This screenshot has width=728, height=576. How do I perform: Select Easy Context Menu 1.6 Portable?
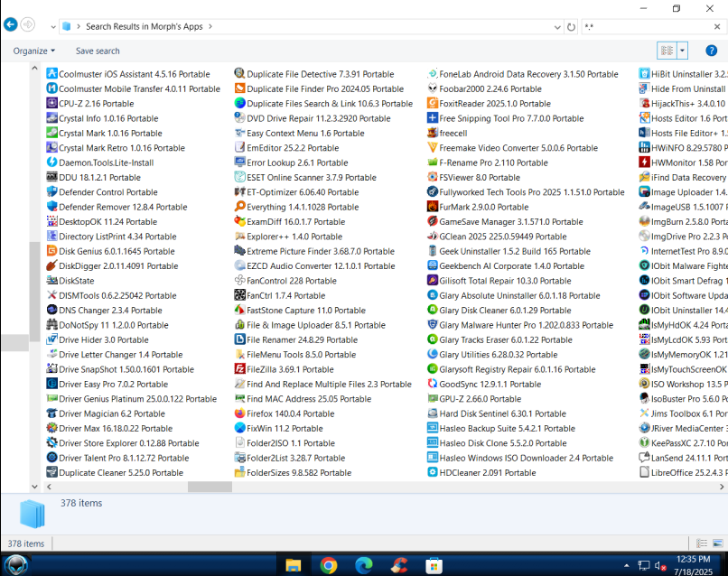point(305,134)
